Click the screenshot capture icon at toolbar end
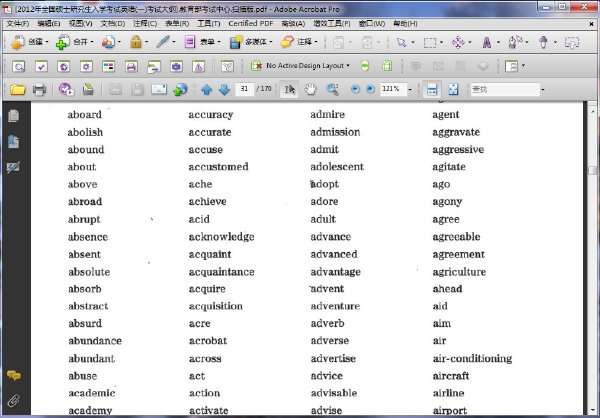The height and width of the screenshot is (418, 600). coord(572,42)
